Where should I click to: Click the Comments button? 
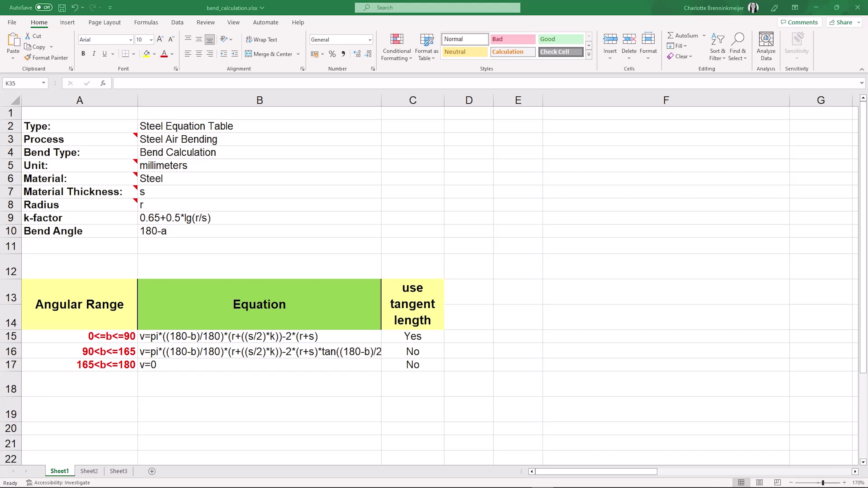pyautogui.click(x=799, y=22)
